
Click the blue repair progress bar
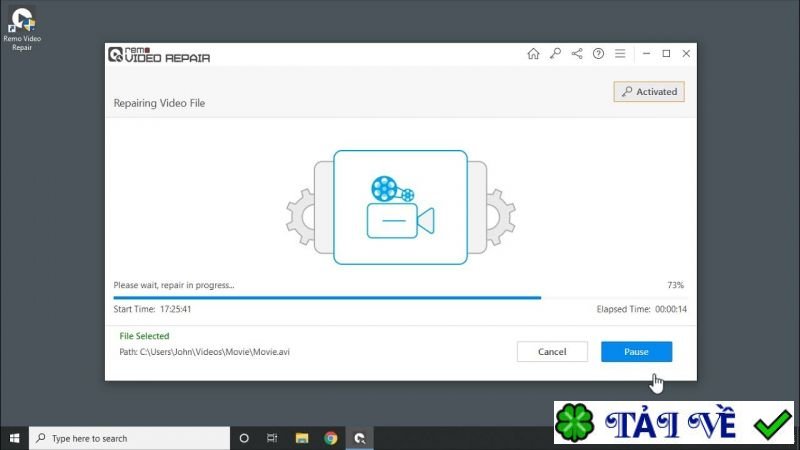point(327,297)
